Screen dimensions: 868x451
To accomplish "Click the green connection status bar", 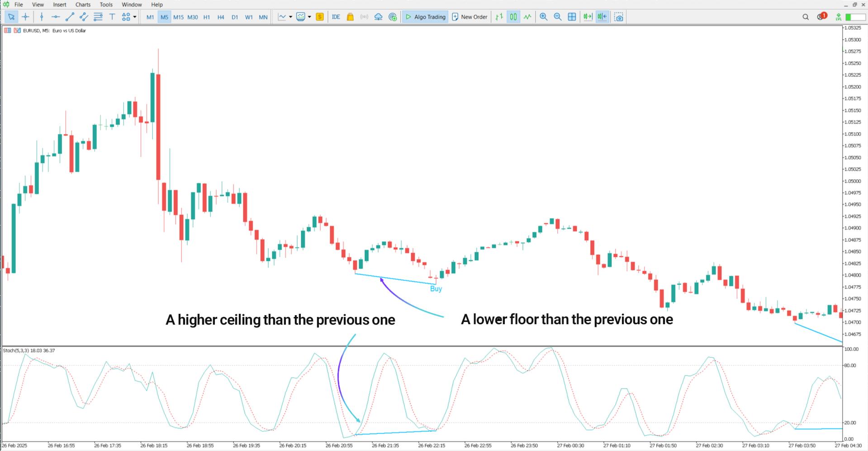I will (x=855, y=17).
